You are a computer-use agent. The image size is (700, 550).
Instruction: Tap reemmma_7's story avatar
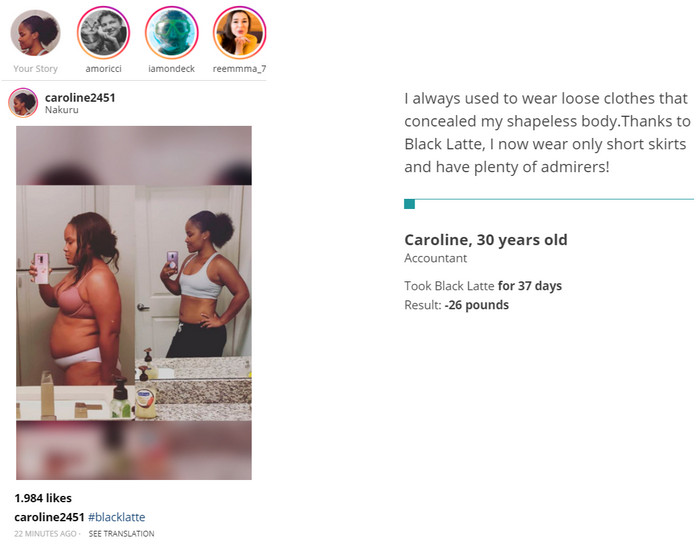pyautogui.click(x=239, y=33)
